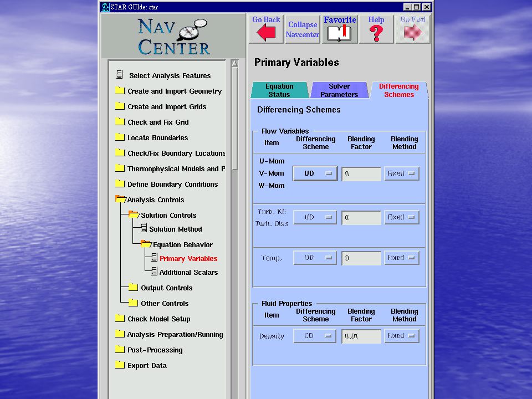Click Check and Fix Grid folder icon
Screen dimensions: 532x399
click(120, 122)
